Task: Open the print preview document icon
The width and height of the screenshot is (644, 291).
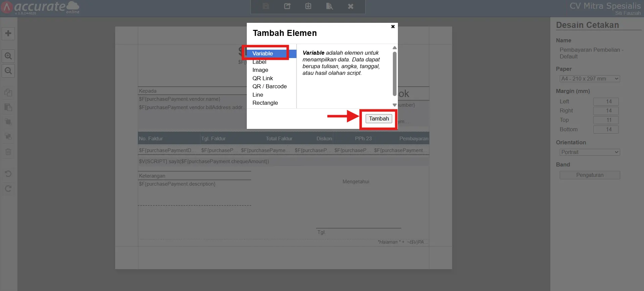Action: click(x=329, y=6)
